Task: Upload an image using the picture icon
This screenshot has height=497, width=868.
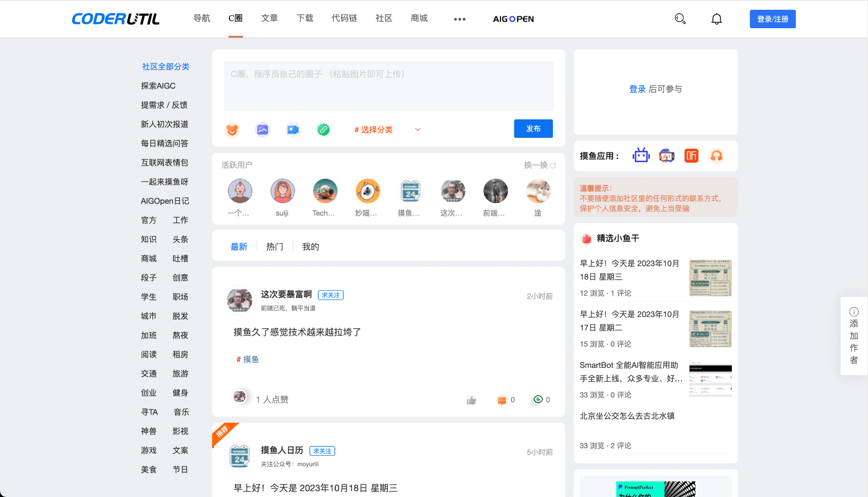Action: pyautogui.click(x=262, y=130)
